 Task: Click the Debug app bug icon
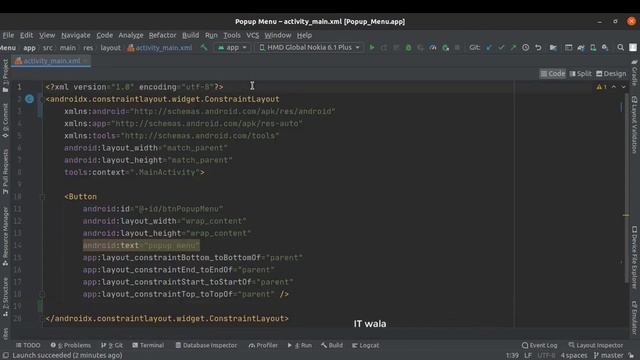point(408,48)
